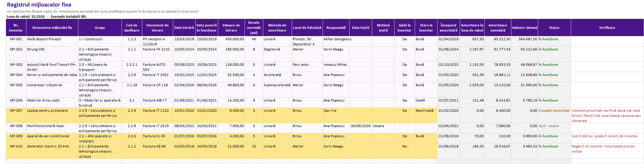
Task: Select the MF-001 inventory number cell
Action: (16, 41)
